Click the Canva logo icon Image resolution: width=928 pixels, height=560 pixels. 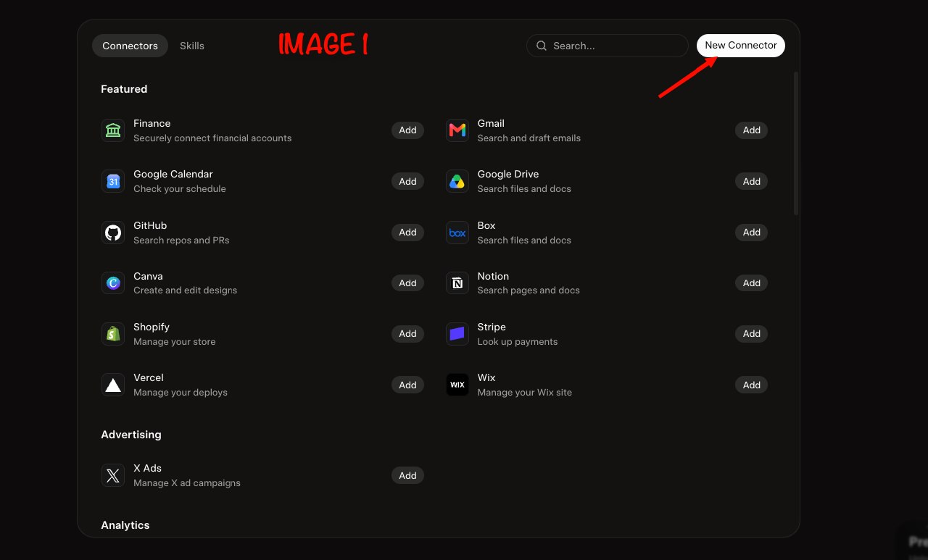tap(113, 283)
